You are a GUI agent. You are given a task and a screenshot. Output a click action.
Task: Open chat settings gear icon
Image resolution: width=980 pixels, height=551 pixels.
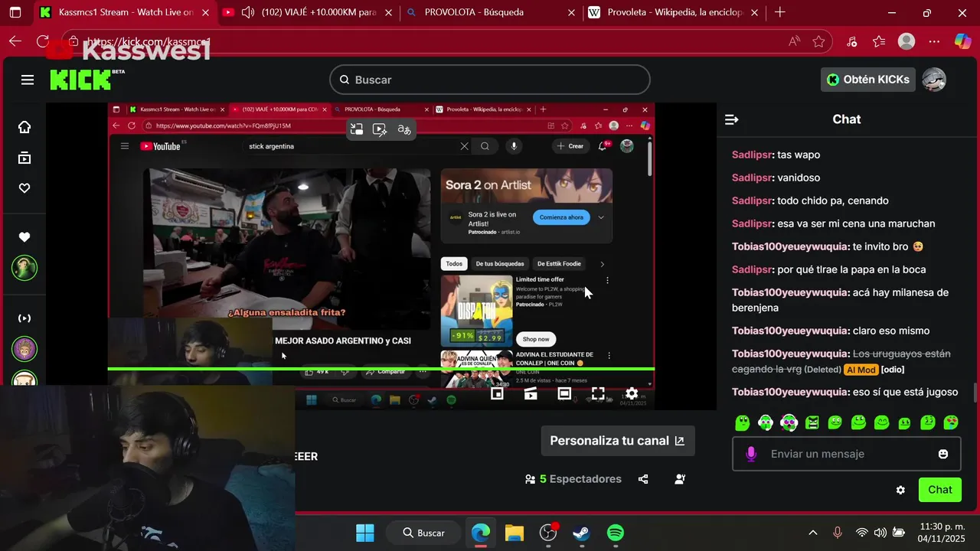coord(900,490)
